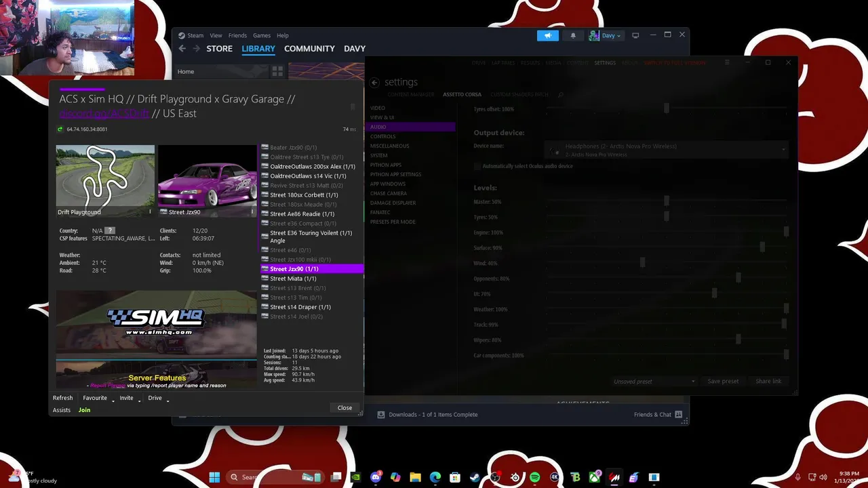The height and width of the screenshot is (488, 868).
Task: Go back with Steam back arrow
Action: 182,49
